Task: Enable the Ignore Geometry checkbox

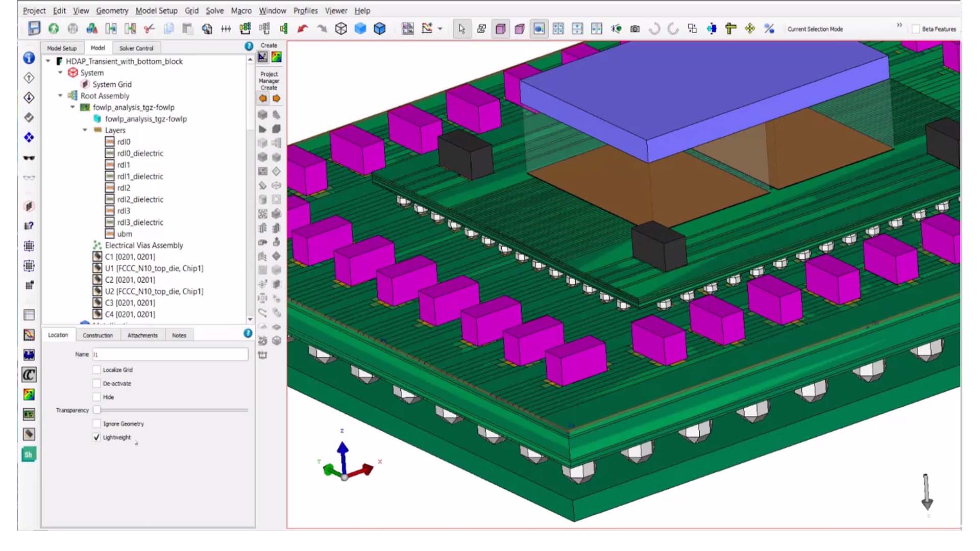Action: pyautogui.click(x=96, y=424)
